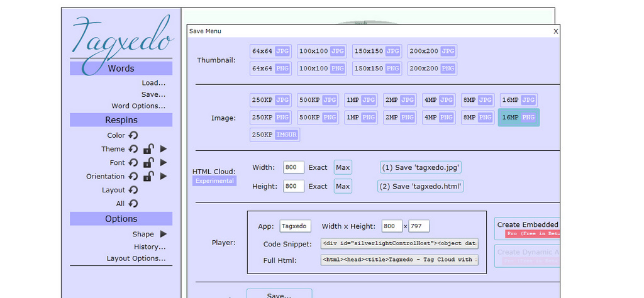Save 4MP PNG image

click(439, 118)
